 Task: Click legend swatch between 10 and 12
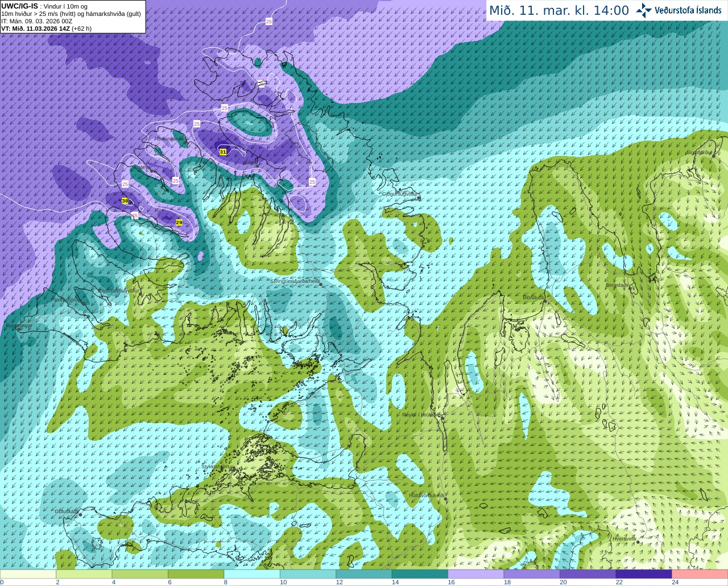308,574
